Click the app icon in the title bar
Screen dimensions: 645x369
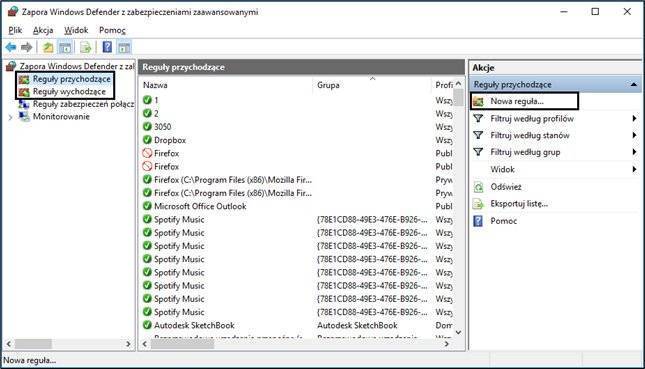[13, 12]
